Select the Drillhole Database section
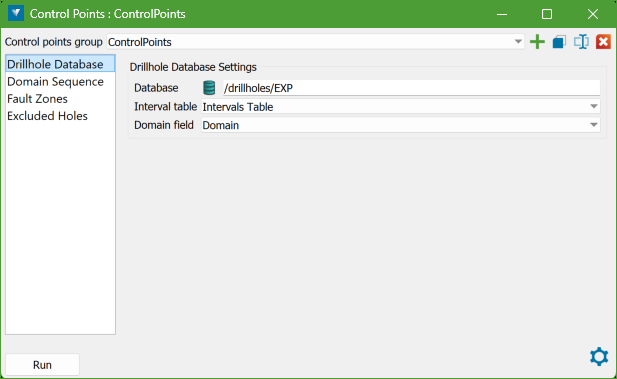 point(60,64)
